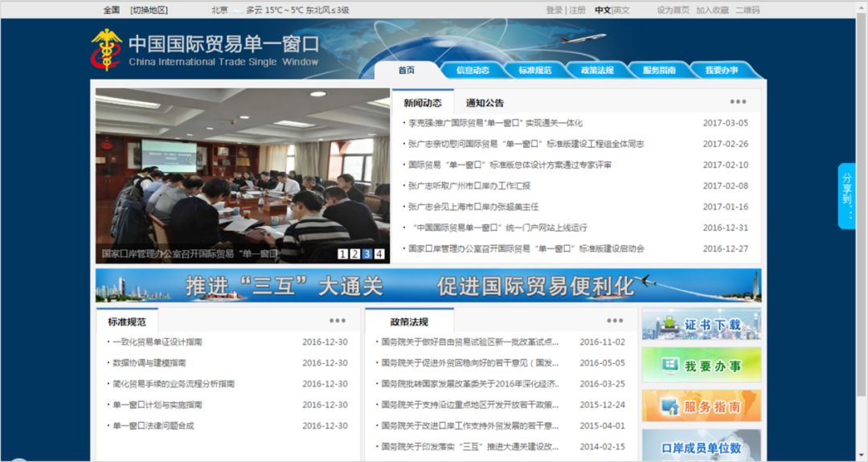Screen dimensions: 868x462
Task: Click the 推进三互大通关 banner
Action: tap(428, 285)
